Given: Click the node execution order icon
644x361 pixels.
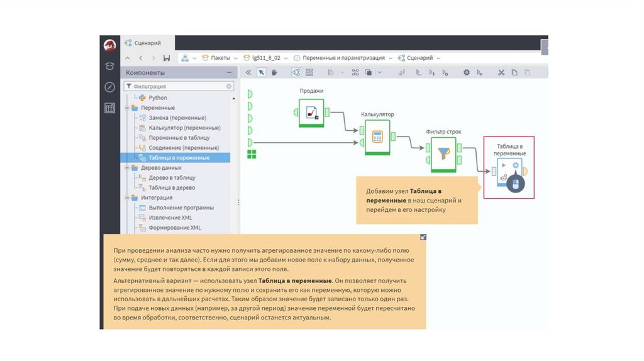Looking at the screenshot, I should pos(401,72).
